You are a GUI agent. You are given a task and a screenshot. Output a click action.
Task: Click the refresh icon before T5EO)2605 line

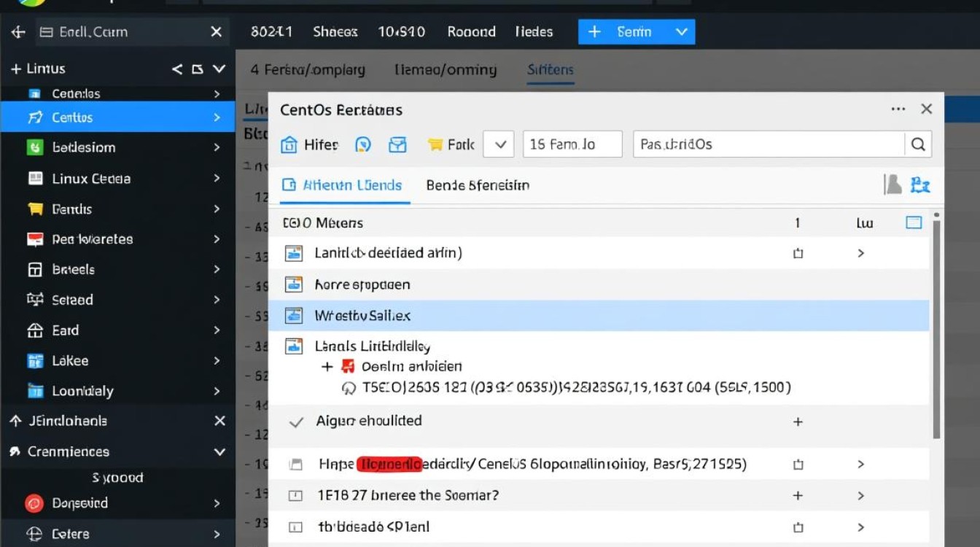tap(348, 388)
